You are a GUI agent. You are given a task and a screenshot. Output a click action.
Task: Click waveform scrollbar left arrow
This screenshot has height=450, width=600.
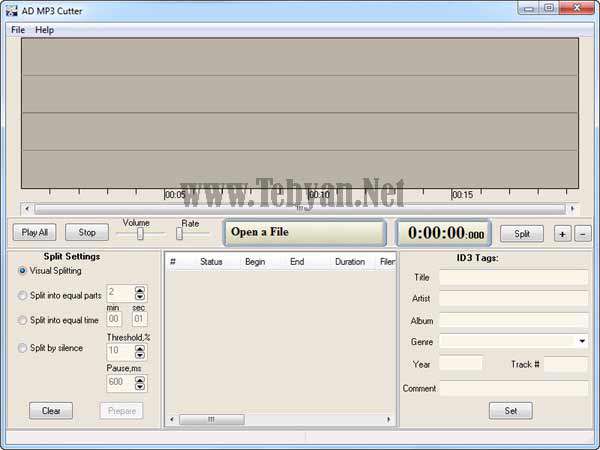pyautogui.click(x=27, y=209)
